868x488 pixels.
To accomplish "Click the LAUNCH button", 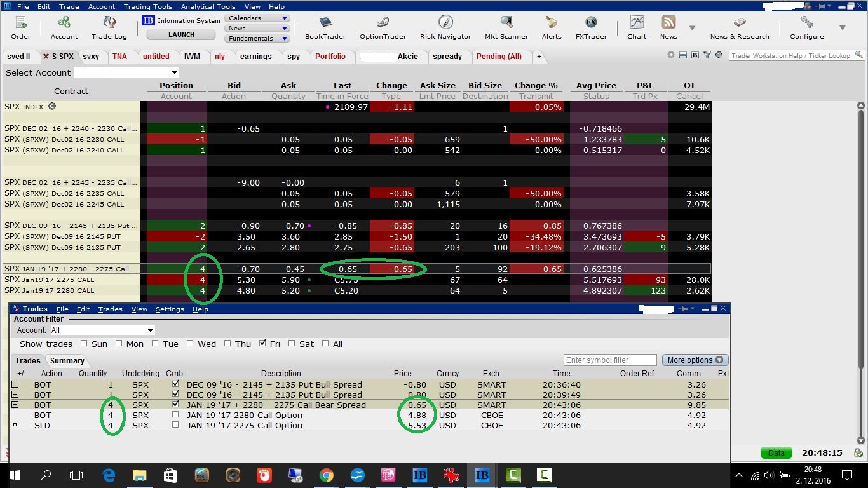I will click(182, 35).
